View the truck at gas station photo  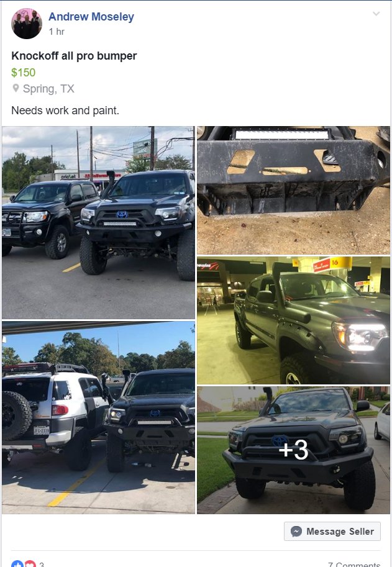click(x=293, y=320)
